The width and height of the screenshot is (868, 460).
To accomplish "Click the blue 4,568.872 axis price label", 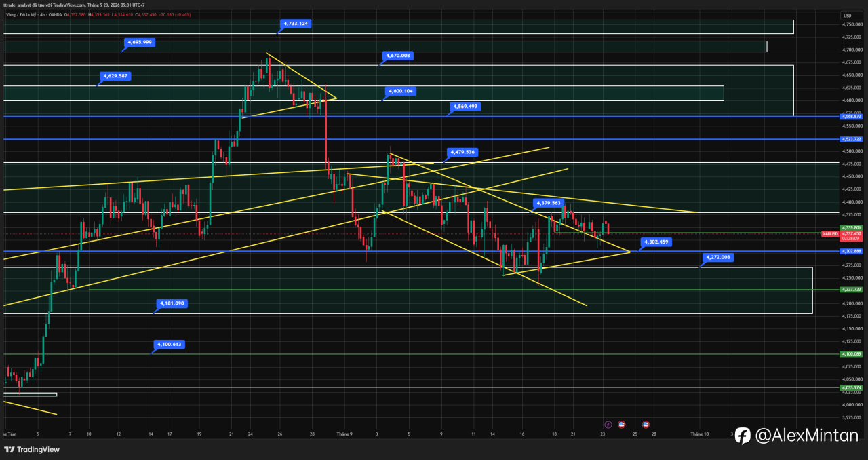I will point(851,117).
